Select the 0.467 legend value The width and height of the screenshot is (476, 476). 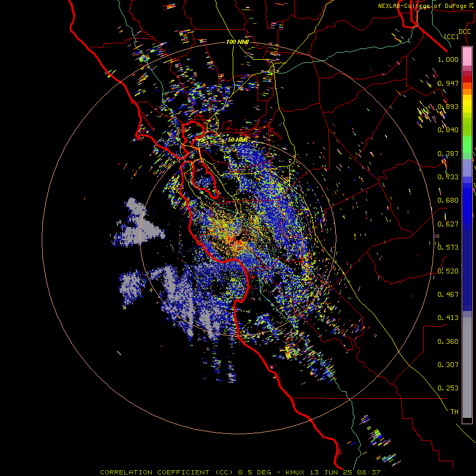[x=448, y=295]
